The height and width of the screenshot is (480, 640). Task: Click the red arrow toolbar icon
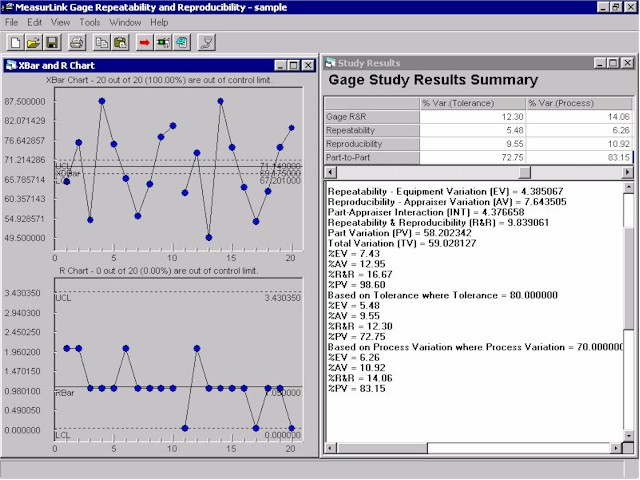click(x=145, y=42)
